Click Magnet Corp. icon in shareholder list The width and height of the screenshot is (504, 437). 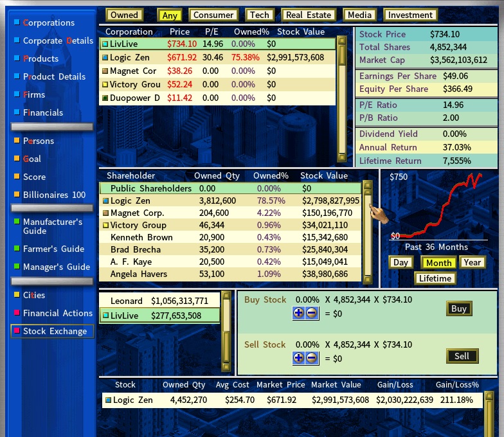105,213
